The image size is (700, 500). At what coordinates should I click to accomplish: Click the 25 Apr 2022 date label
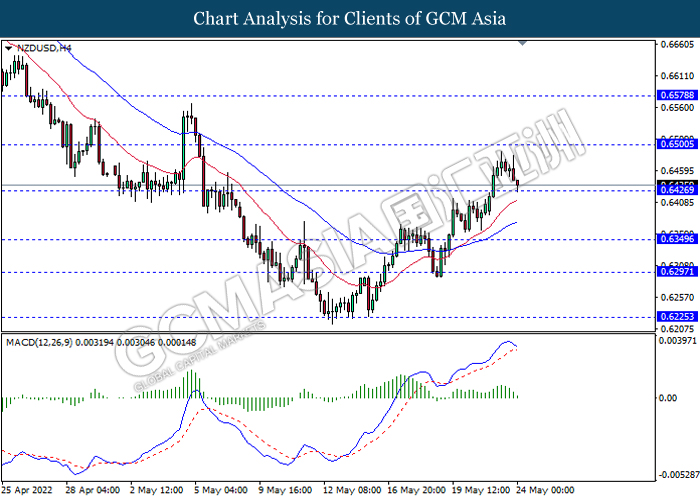27,490
